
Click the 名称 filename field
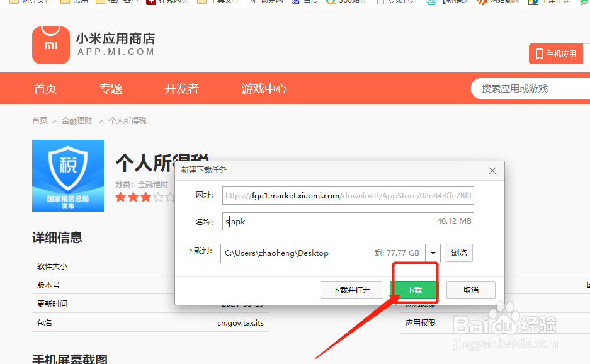click(348, 221)
